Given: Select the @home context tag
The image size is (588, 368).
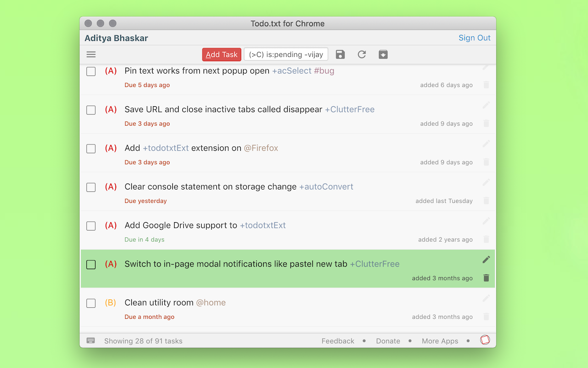Looking at the screenshot, I should 211,302.
